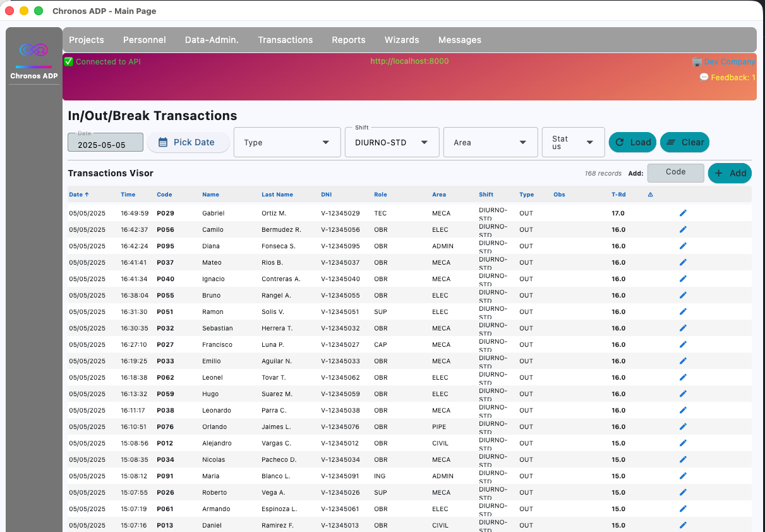Click the Load button

coord(633,142)
